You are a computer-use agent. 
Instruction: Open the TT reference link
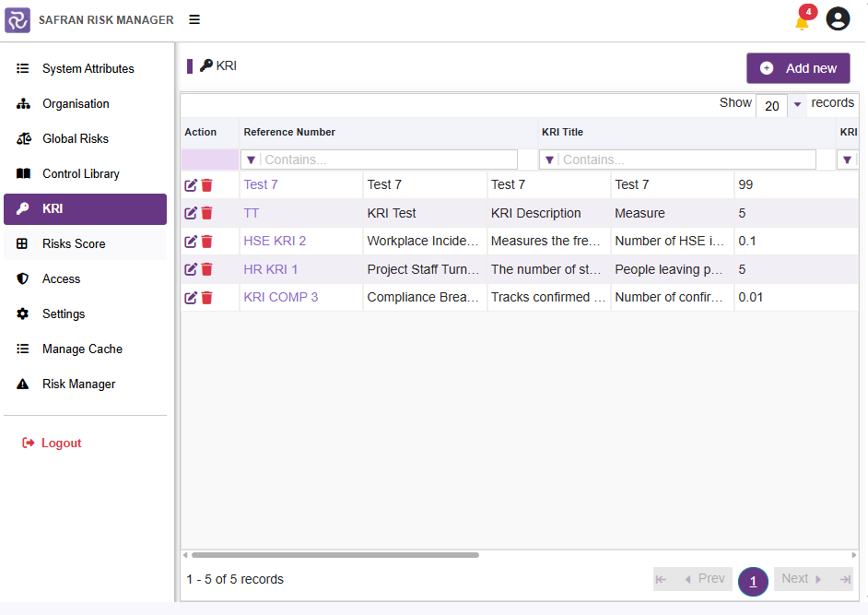(x=252, y=213)
